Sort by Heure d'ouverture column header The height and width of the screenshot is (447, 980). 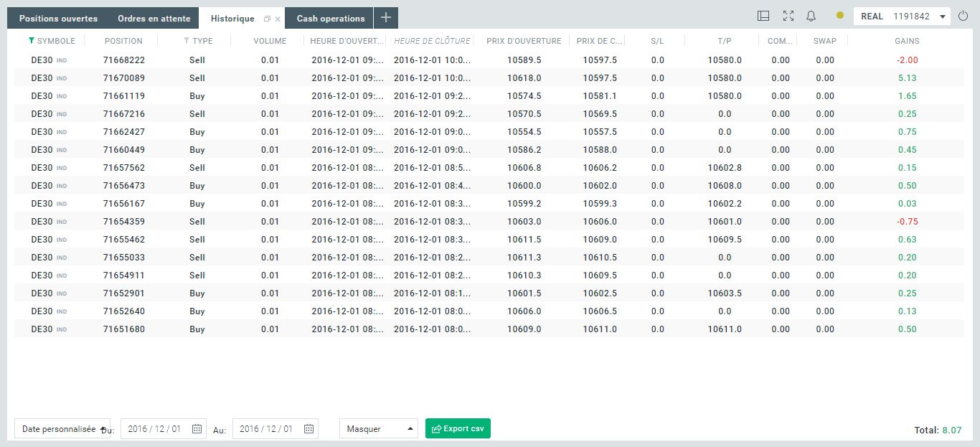tap(347, 41)
